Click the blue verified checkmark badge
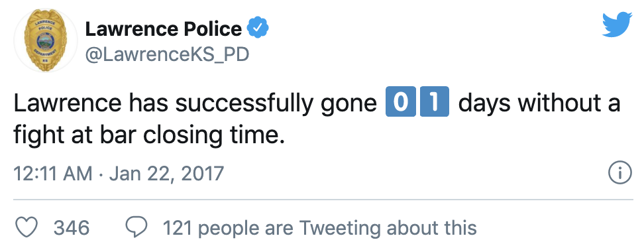This screenshot has width=644, height=248. (x=258, y=29)
